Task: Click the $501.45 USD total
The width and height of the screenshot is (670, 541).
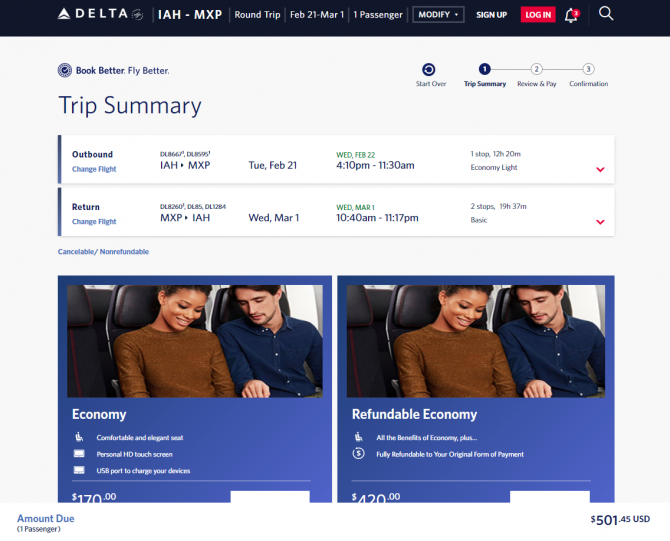Action: (x=620, y=520)
